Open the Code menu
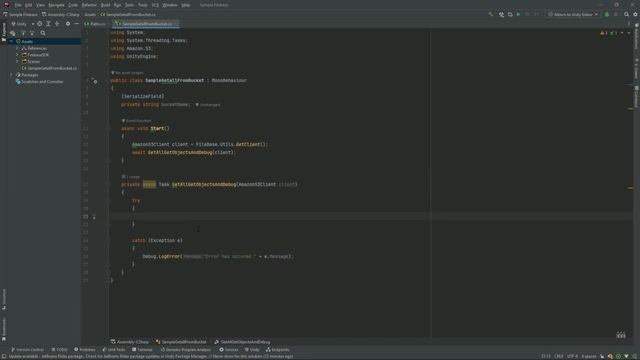Screen dimensions: 640x360 click(x=73, y=5)
